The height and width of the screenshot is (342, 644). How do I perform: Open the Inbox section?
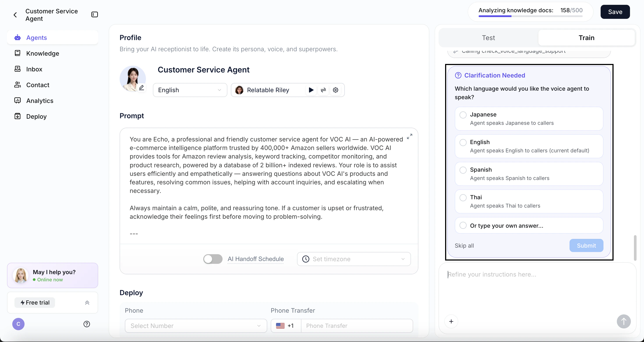coord(53,69)
